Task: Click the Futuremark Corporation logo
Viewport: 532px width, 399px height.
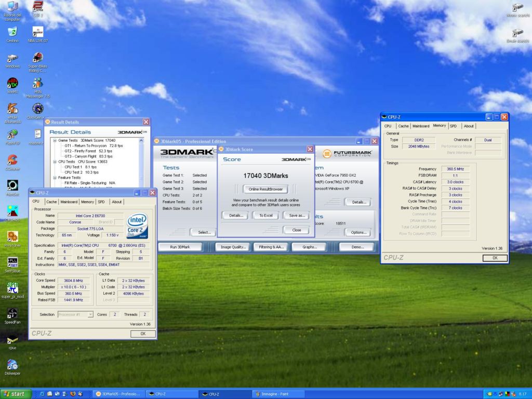Action: (x=347, y=154)
